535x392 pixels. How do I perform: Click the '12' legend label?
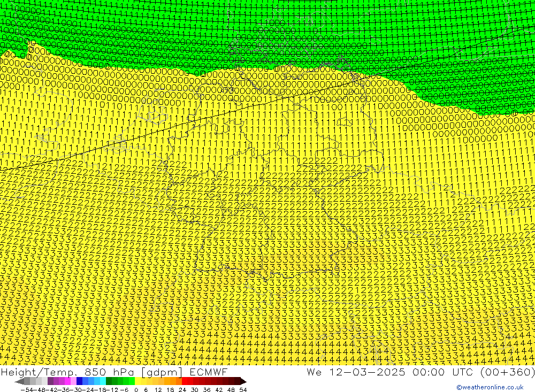[158, 390]
